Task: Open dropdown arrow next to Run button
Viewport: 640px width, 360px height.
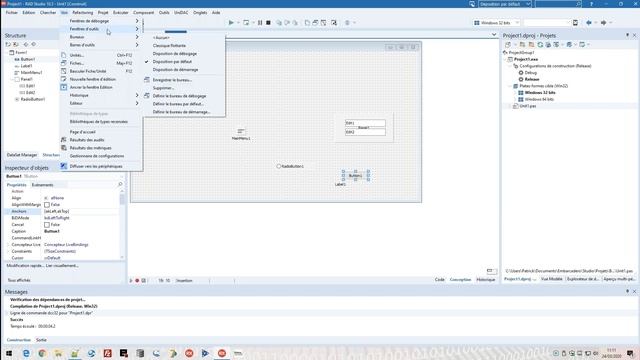Action: click(238, 23)
